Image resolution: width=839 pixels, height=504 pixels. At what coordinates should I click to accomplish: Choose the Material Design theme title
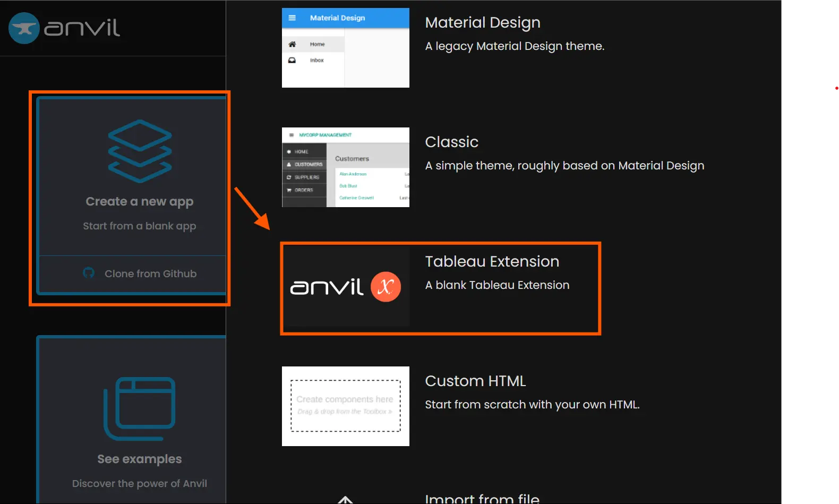[483, 23]
